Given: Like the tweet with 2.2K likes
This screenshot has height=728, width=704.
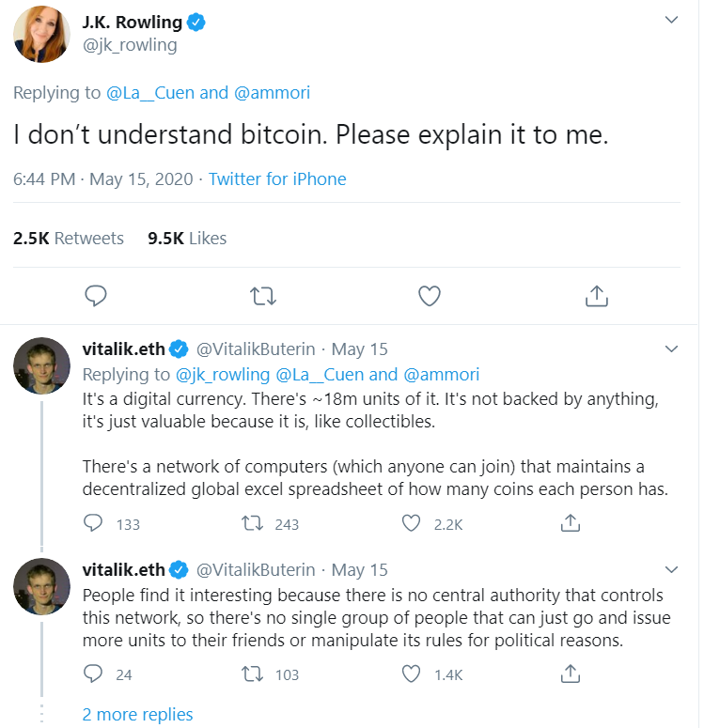Looking at the screenshot, I should [412, 523].
